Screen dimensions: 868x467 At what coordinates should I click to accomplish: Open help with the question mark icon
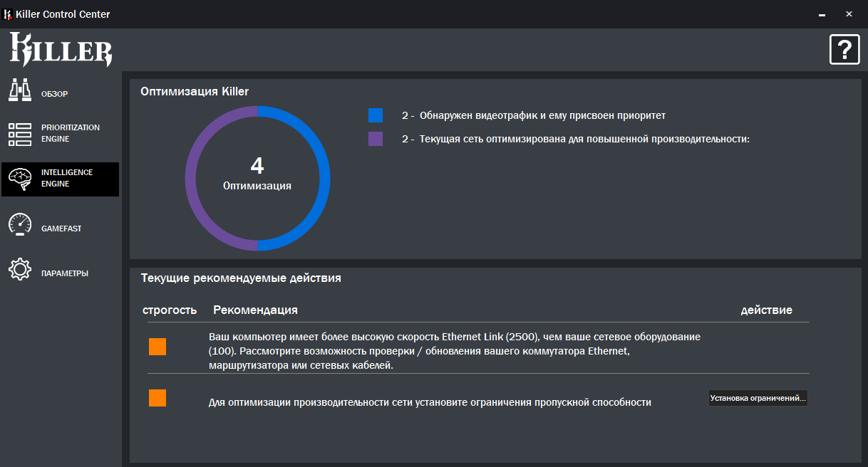(x=844, y=50)
